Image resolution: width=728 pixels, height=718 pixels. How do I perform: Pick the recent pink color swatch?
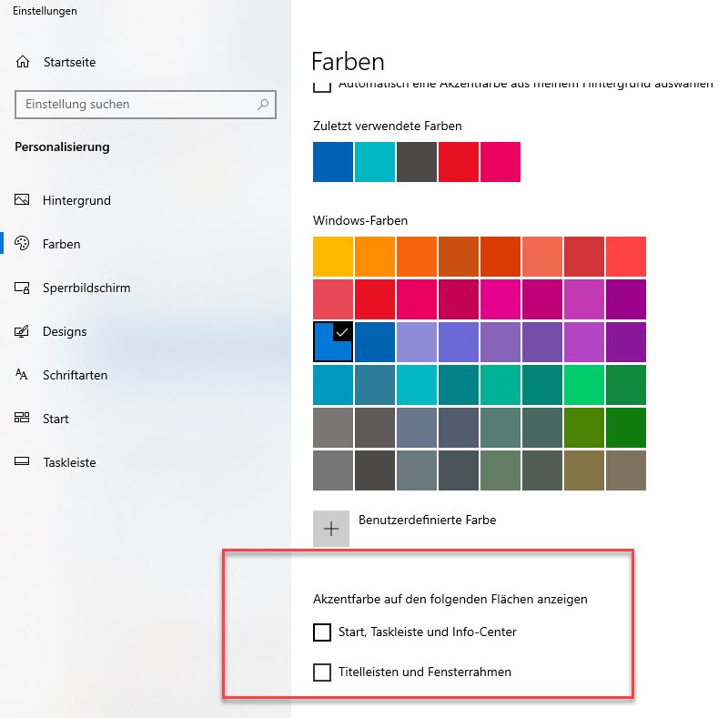[x=500, y=162]
